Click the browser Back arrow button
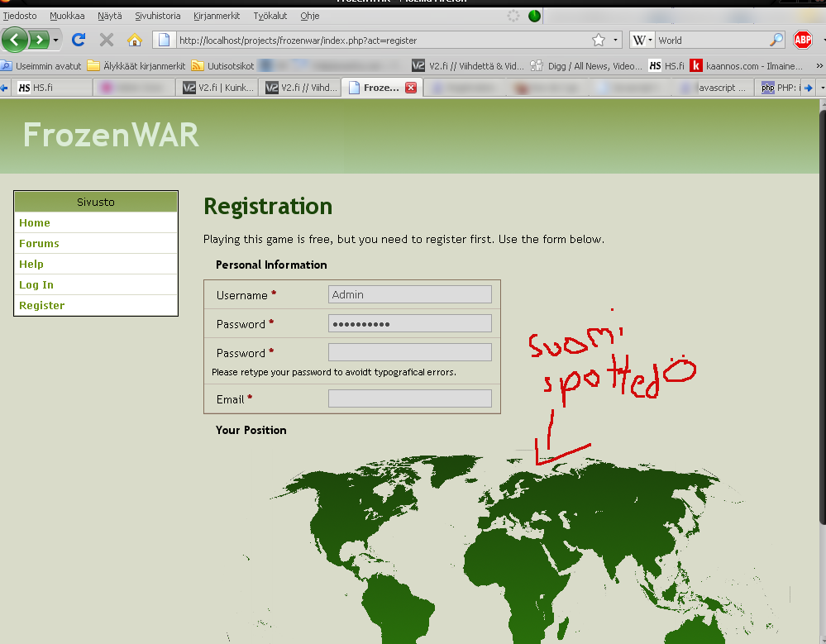The width and height of the screenshot is (826, 644). pyautogui.click(x=16, y=40)
